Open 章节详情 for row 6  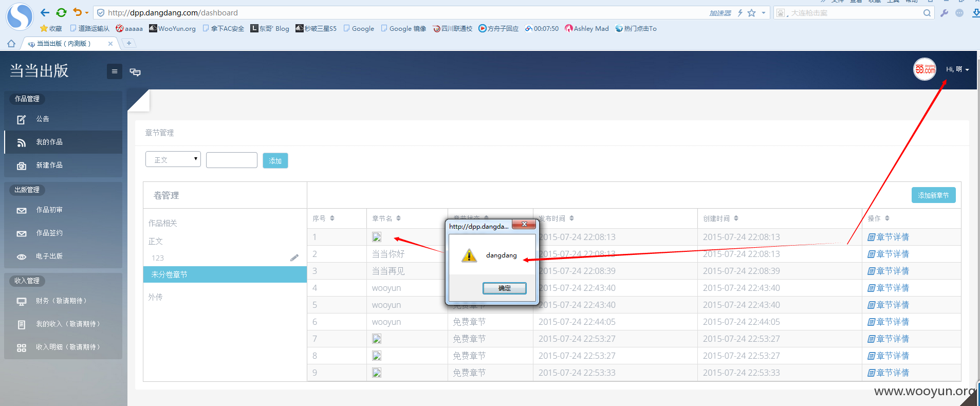pyautogui.click(x=888, y=322)
